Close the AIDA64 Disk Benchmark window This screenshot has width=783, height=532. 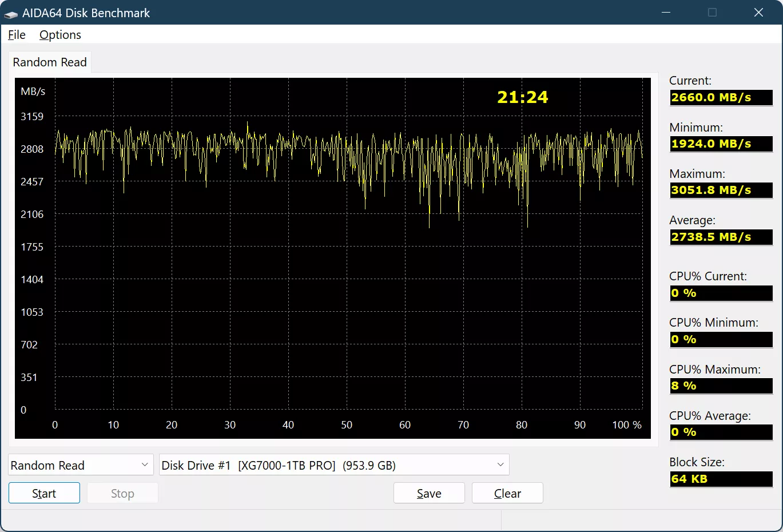click(x=758, y=13)
